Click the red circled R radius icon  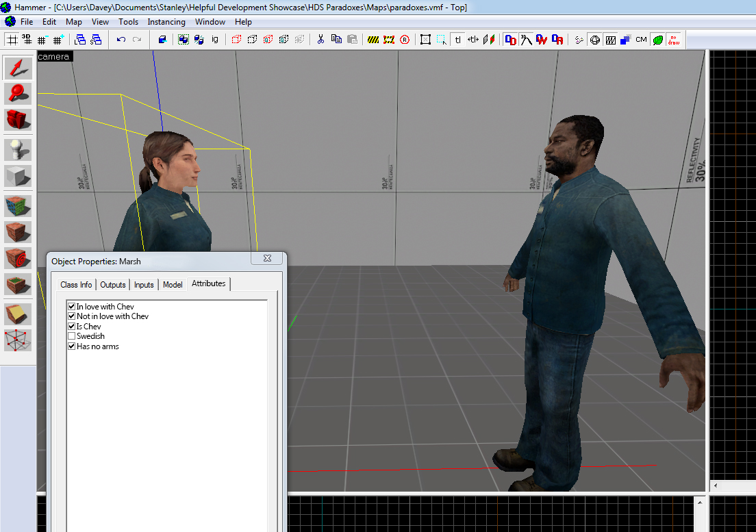point(405,40)
